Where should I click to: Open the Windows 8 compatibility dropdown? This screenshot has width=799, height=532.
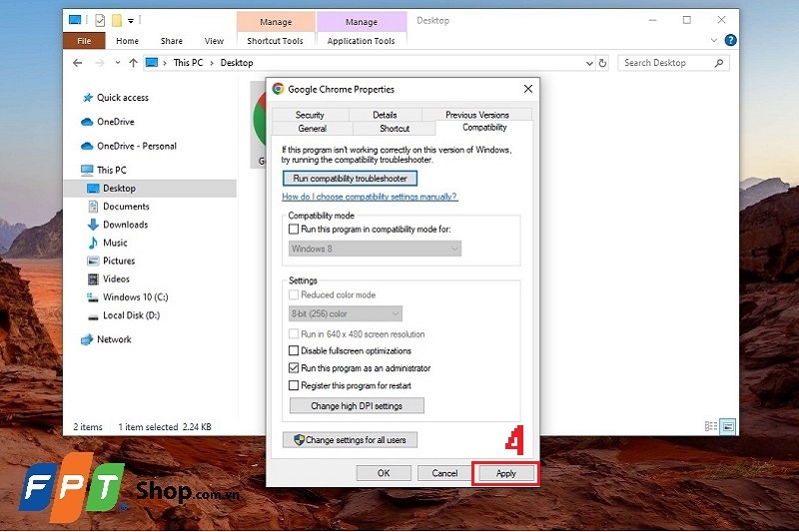[375, 249]
